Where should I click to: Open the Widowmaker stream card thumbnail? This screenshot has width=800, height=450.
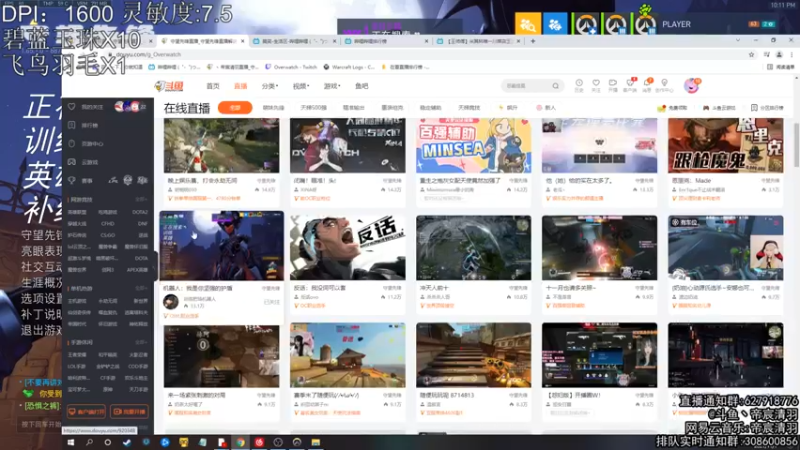(221, 245)
